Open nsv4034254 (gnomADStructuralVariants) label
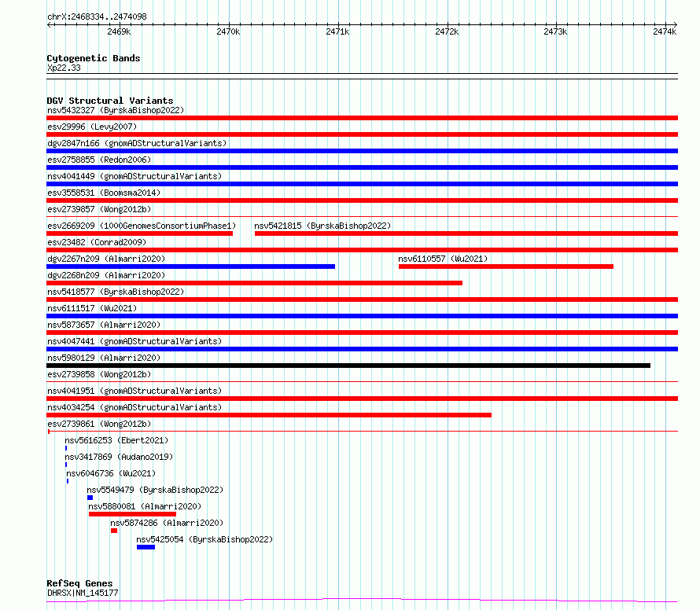The height and width of the screenshot is (610, 700). click(134, 407)
